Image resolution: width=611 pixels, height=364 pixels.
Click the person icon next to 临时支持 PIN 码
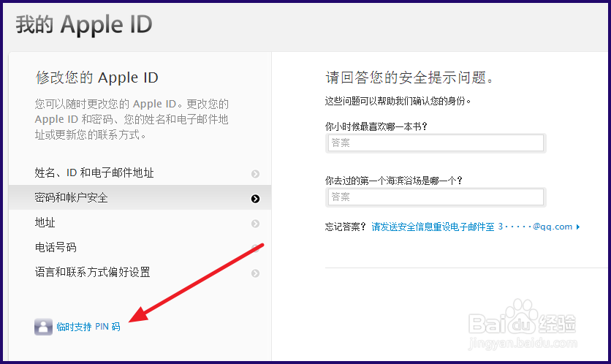(43, 327)
